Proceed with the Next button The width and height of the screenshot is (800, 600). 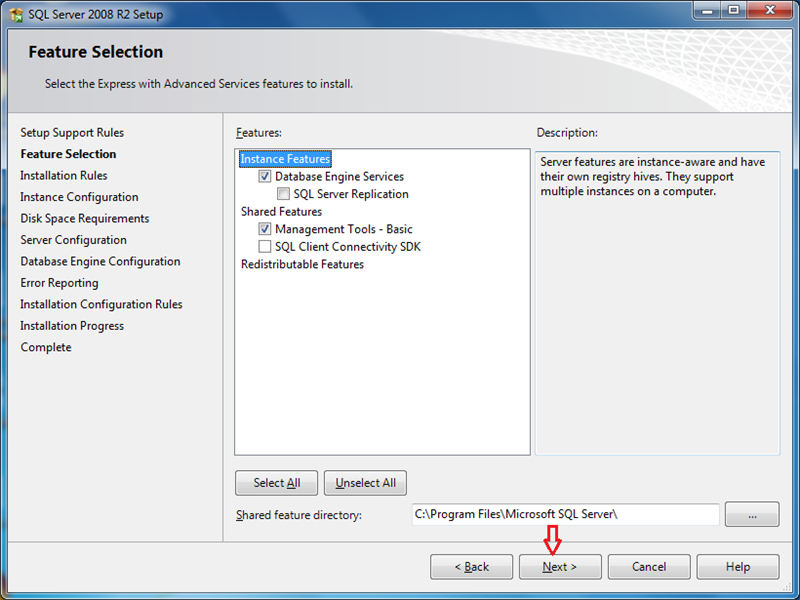pyautogui.click(x=560, y=567)
